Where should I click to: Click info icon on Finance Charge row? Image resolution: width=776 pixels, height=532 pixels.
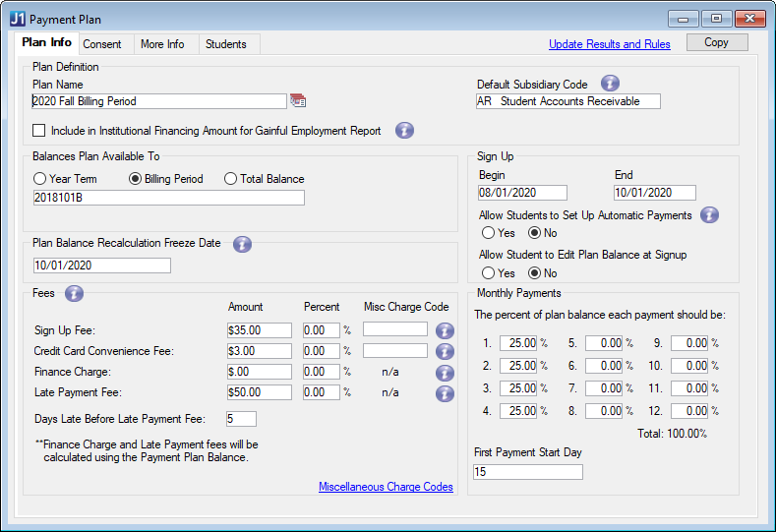(445, 372)
